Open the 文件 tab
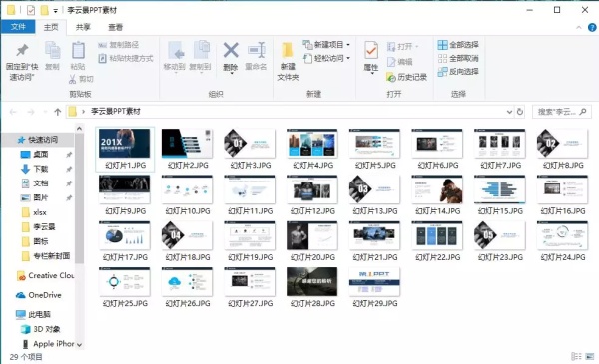This screenshot has width=599, height=364. tap(18, 27)
